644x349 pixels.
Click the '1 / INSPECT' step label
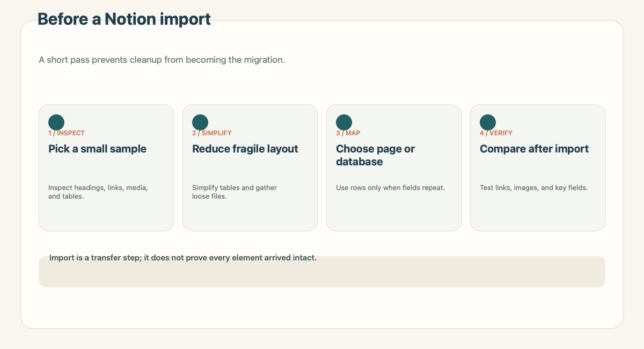[67, 133]
